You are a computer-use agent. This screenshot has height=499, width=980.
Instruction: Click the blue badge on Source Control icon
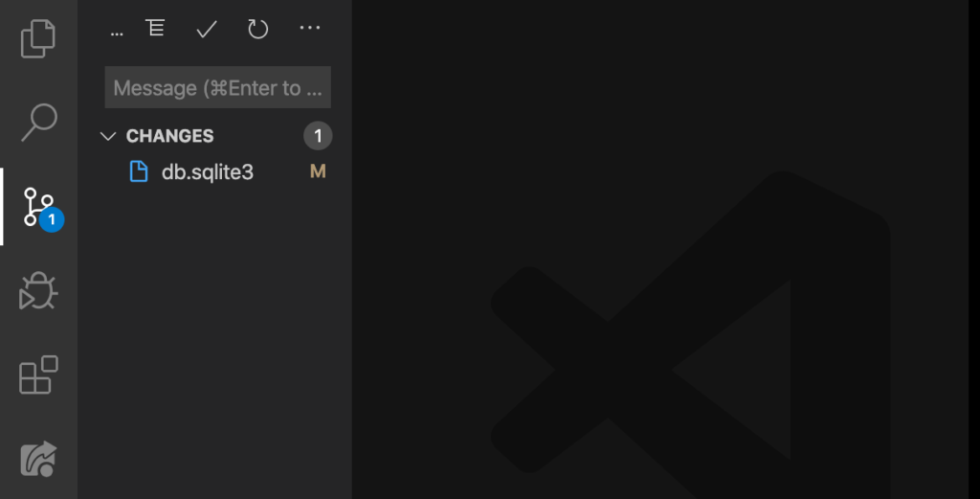pos(52,219)
